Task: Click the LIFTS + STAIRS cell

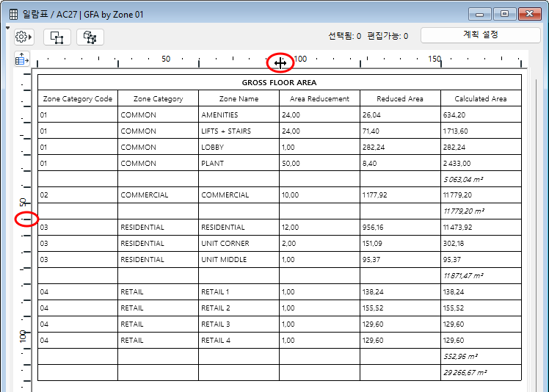Action: click(x=239, y=131)
